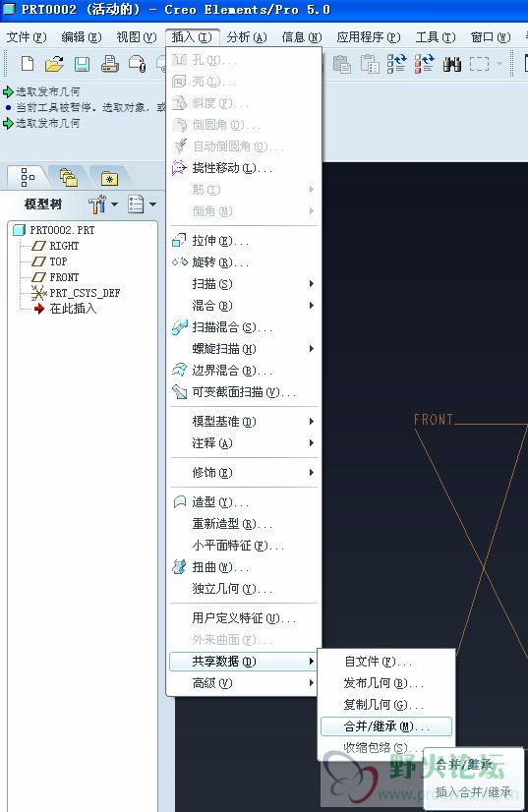Expand the 模型基准(D) submenu
Image resolution: width=528 pixels, height=812 pixels.
click(243, 422)
